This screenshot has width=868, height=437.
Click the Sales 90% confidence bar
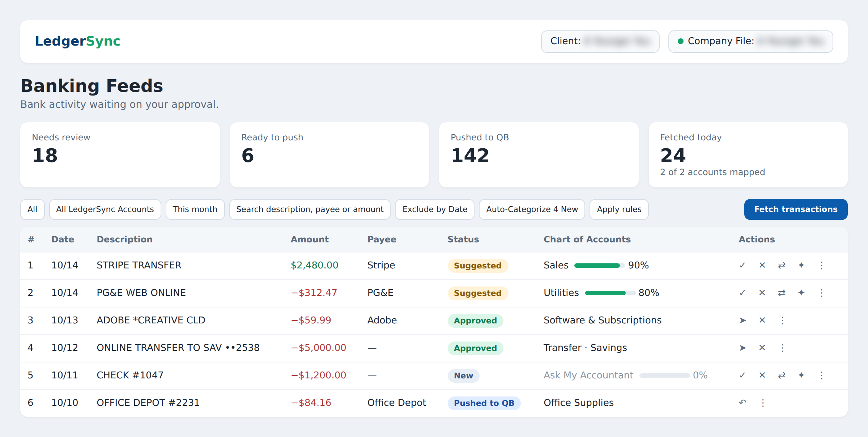click(599, 266)
